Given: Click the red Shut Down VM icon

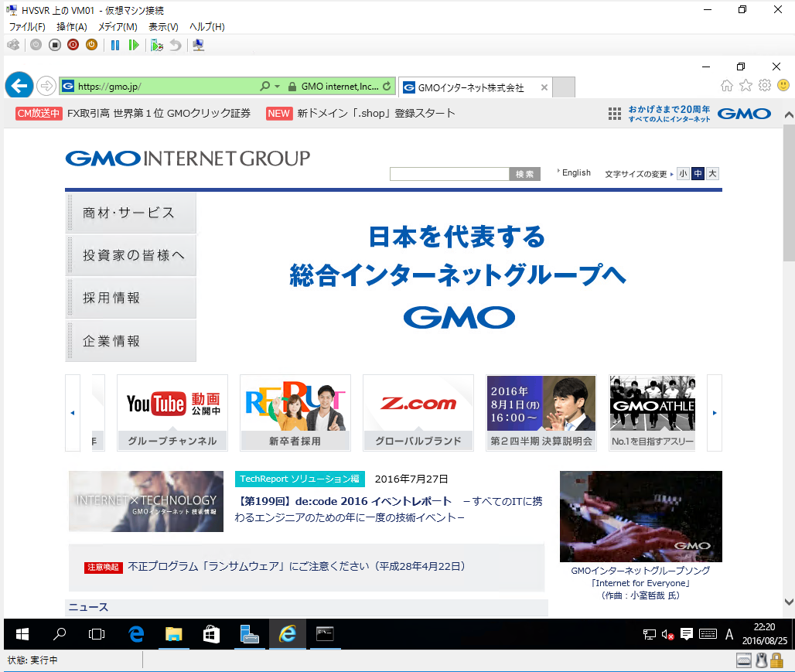Looking at the screenshot, I should (73, 45).
